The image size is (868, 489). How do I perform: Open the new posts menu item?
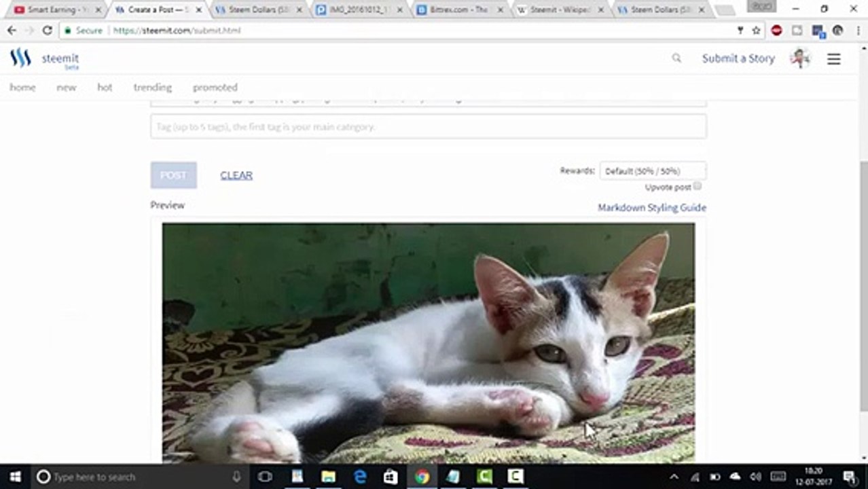(x=67, y=88)
